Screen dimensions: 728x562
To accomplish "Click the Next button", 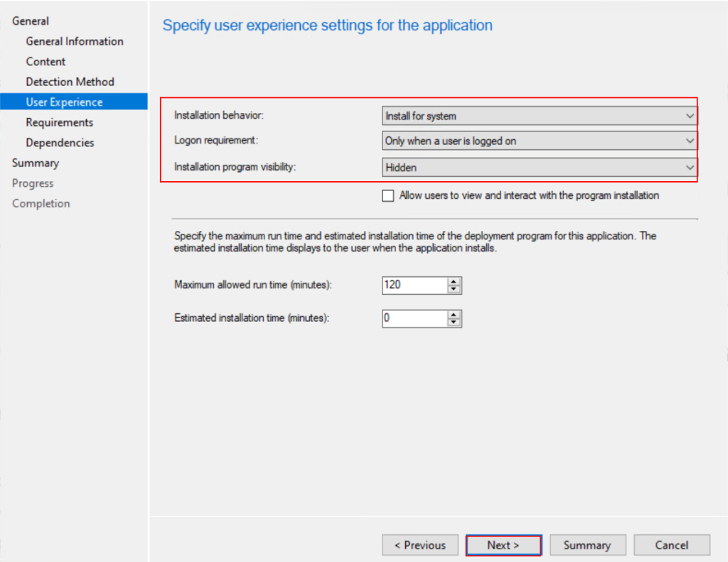I will point(503,545).
